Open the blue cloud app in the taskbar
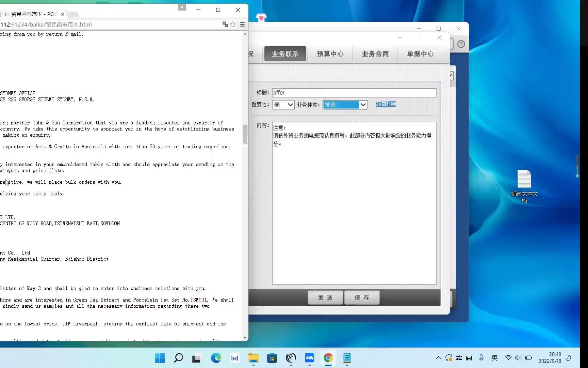588x368 pixels. point(309,358)
